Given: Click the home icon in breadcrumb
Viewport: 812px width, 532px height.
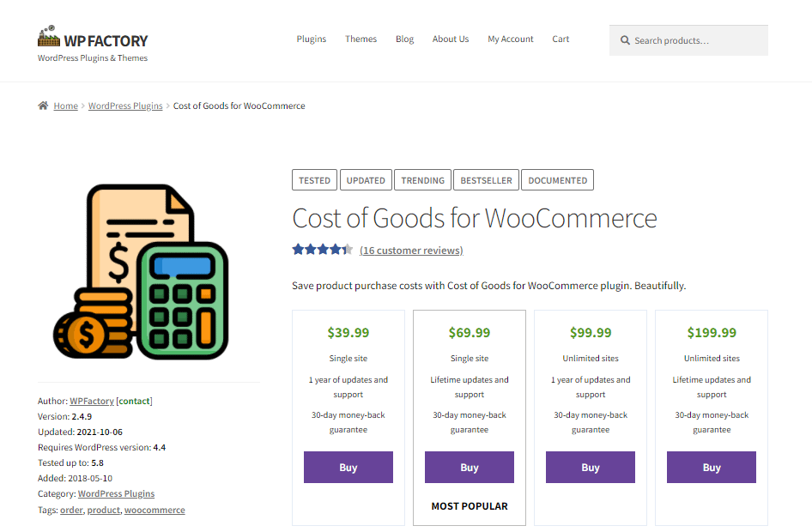Looking at the screenshot, I should [x=43, y=106].
